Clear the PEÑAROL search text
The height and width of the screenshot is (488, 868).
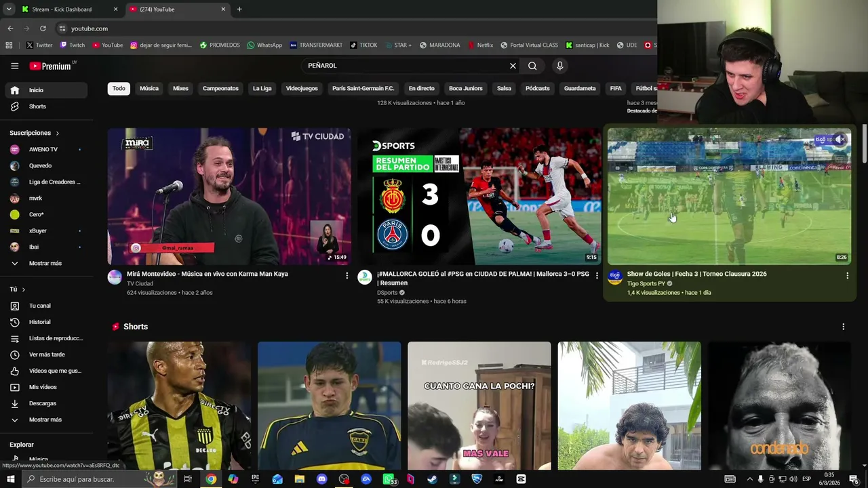[513, 66]
